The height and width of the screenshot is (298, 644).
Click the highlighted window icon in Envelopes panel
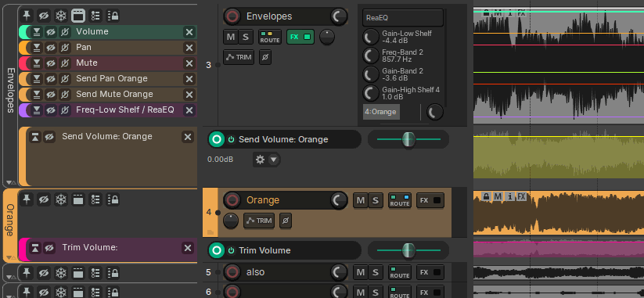click(78, 16)
